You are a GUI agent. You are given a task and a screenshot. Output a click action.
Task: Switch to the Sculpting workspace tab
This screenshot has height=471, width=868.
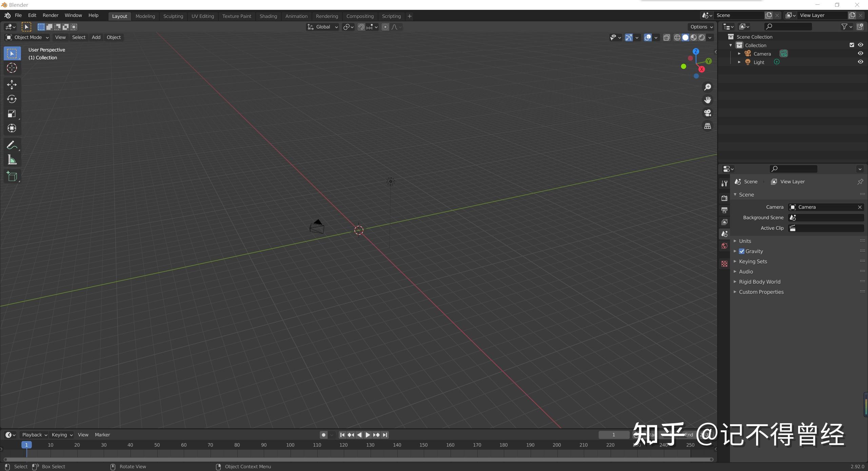point(173,16)
